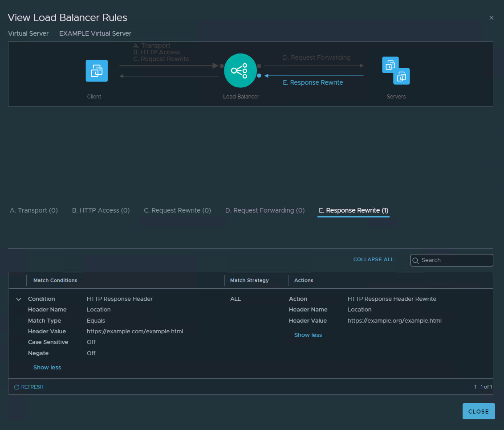Click Show less under Actions

pyautogui.click(x=308, y=335)
